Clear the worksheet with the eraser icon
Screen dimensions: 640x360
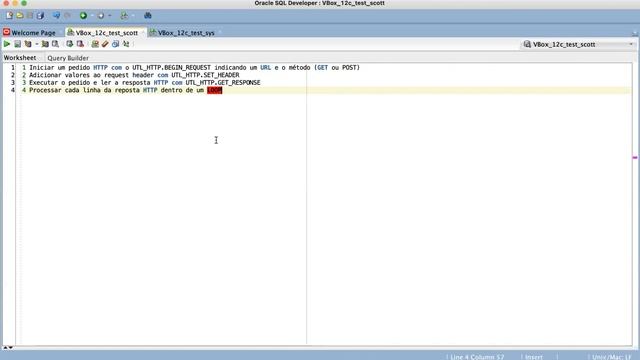105,44
